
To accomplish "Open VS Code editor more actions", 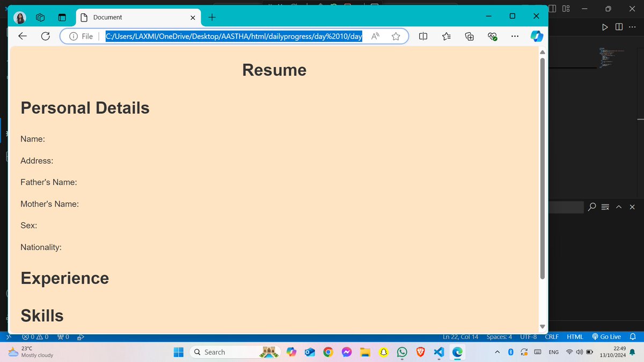I will (631, 27).
